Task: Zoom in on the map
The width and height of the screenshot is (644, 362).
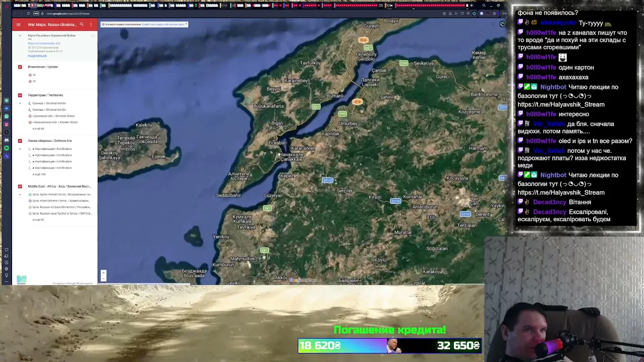Action: pyautogui.click(x=103, y=273)
